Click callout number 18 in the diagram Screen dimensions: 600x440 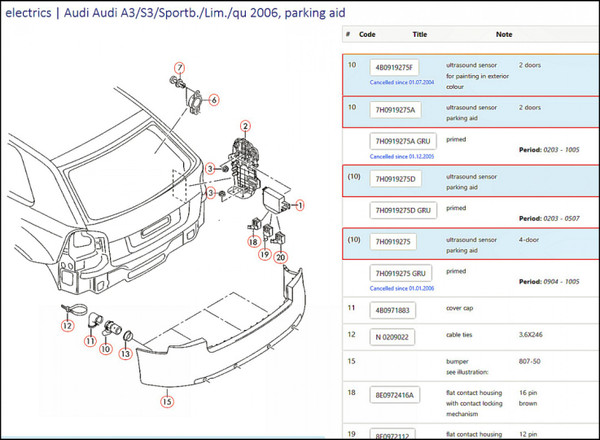click(x=254, y=242)
